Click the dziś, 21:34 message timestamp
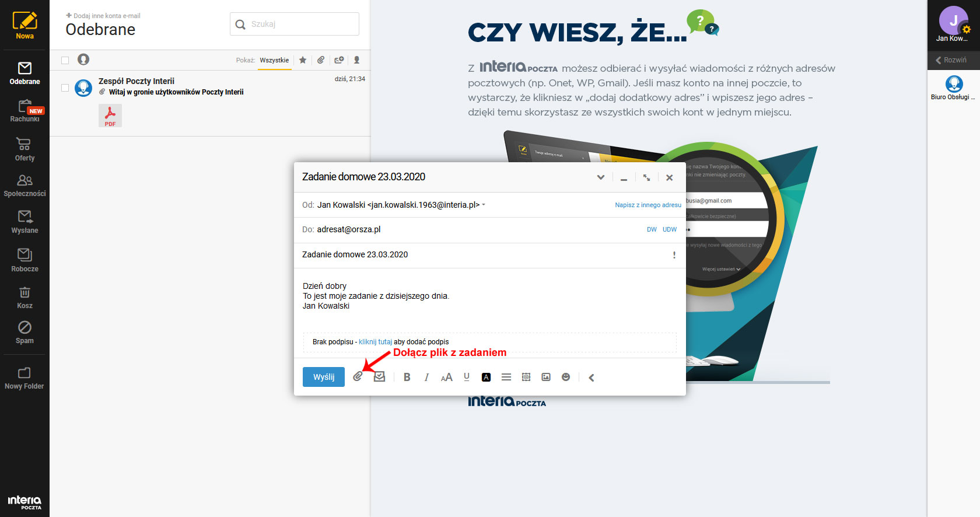Image resolution: width=980 pixels, height=517 pixels. click(x=350, y=79)
